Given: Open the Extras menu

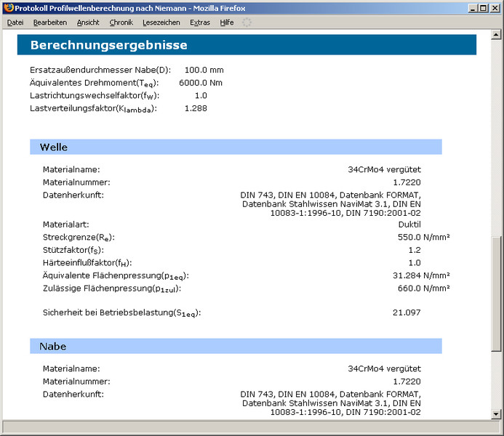Looking at the screenshot, I should 200,23.
